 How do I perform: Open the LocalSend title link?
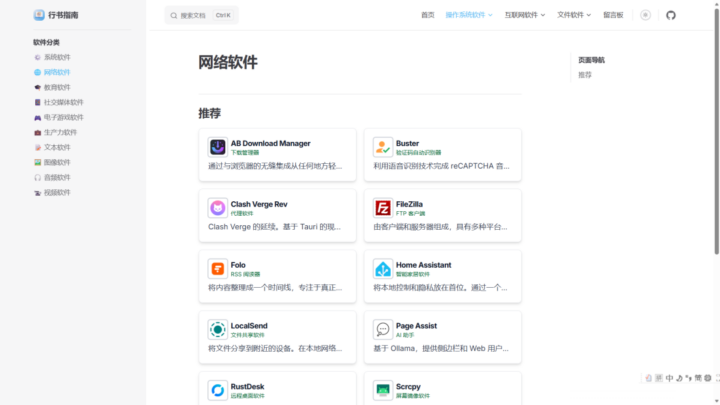click(249, 326)
